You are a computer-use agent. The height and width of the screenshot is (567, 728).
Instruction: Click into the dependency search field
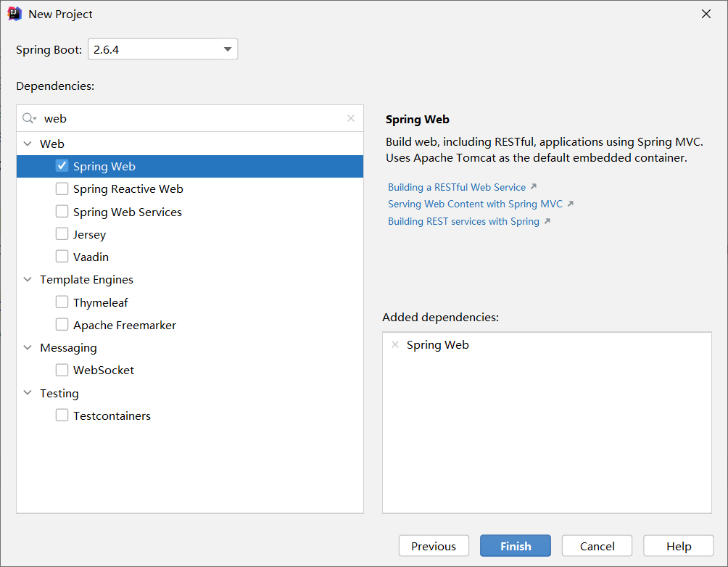pyautogui.click(x=189, y=118)
